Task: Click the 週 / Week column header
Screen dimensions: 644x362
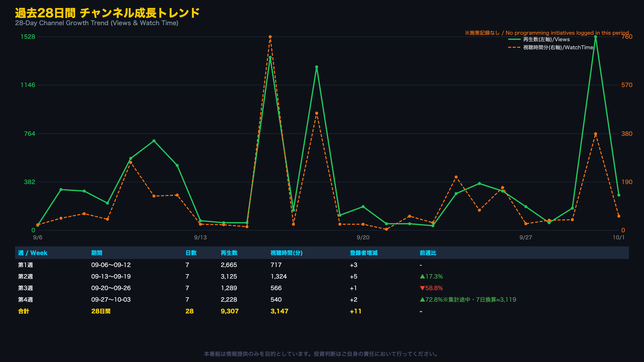Action: 33,253
